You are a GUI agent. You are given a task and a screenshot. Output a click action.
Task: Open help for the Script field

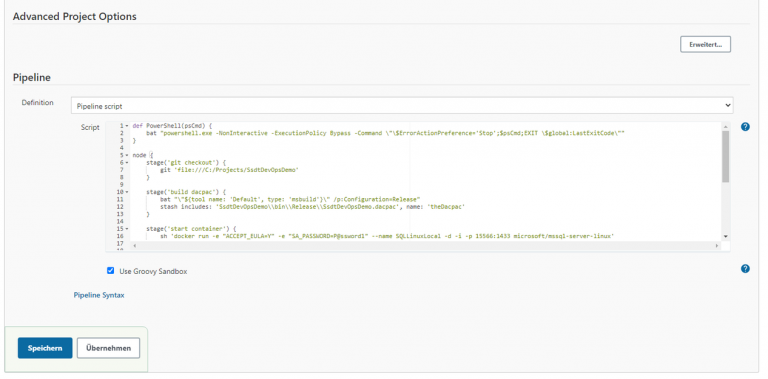[745, 127]
